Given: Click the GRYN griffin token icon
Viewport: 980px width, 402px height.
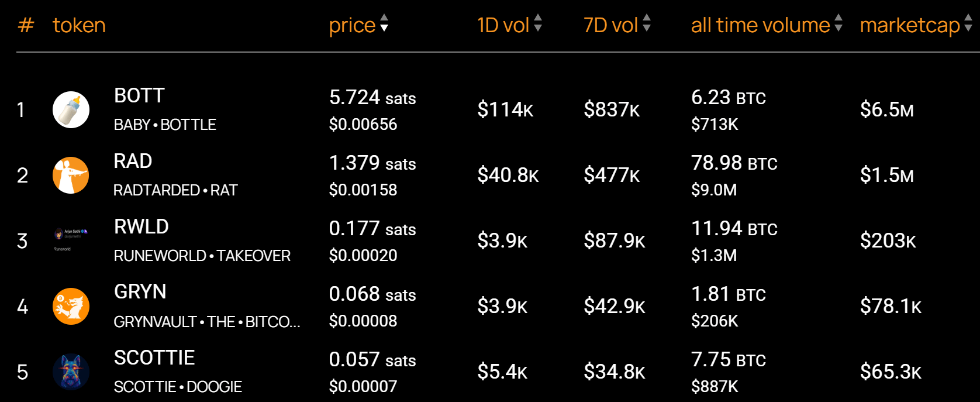Looking at the screenshot, I should click(x=71, y=306).
